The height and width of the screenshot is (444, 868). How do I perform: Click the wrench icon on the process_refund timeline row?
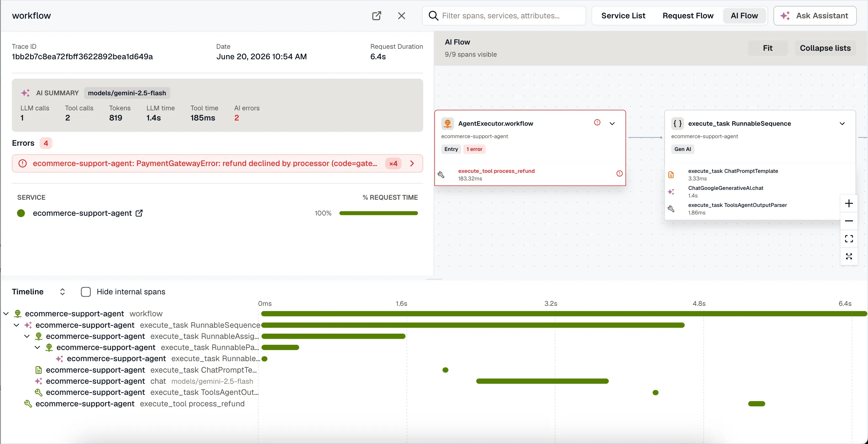click(x=28, y=403)
